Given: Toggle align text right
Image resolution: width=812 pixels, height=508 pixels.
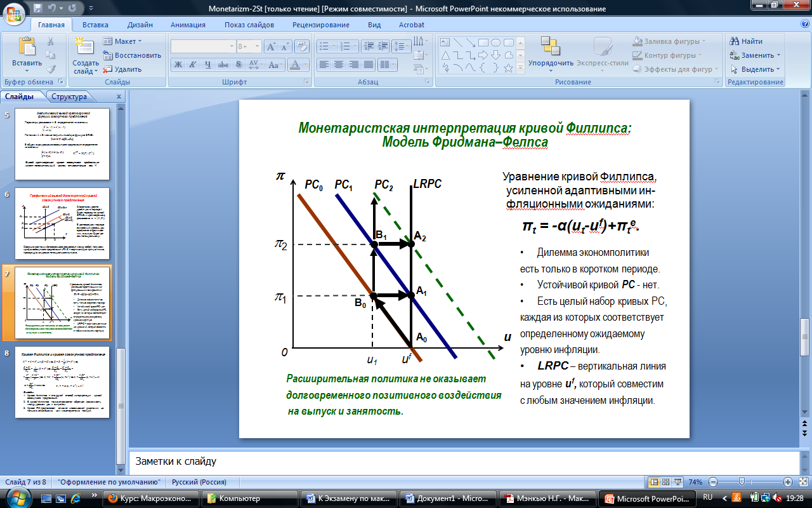Looking at the screenshot, I should coord(353,64).
